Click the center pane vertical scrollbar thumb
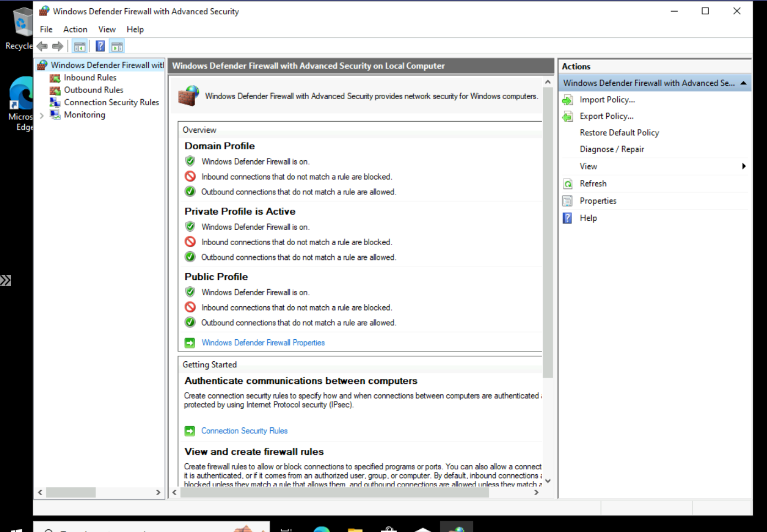The width and height of the screenshot is (767, 532). click(548, 232)
